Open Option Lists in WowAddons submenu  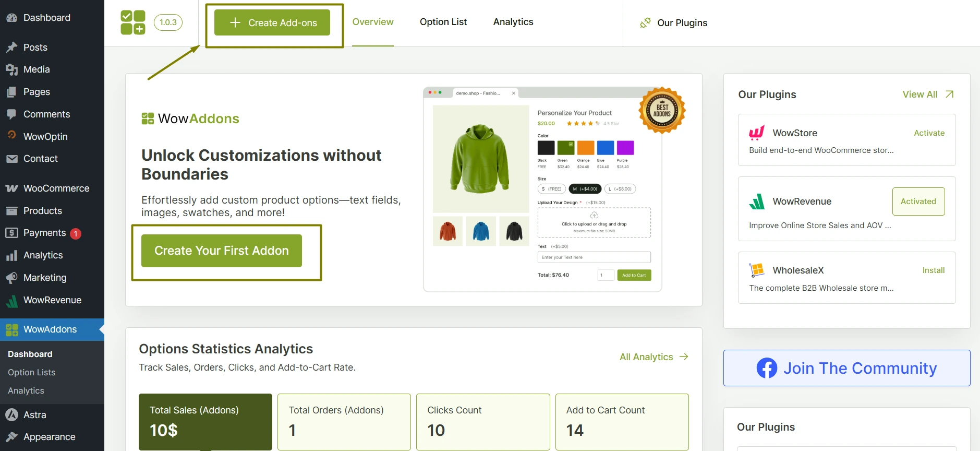(32, 372)
